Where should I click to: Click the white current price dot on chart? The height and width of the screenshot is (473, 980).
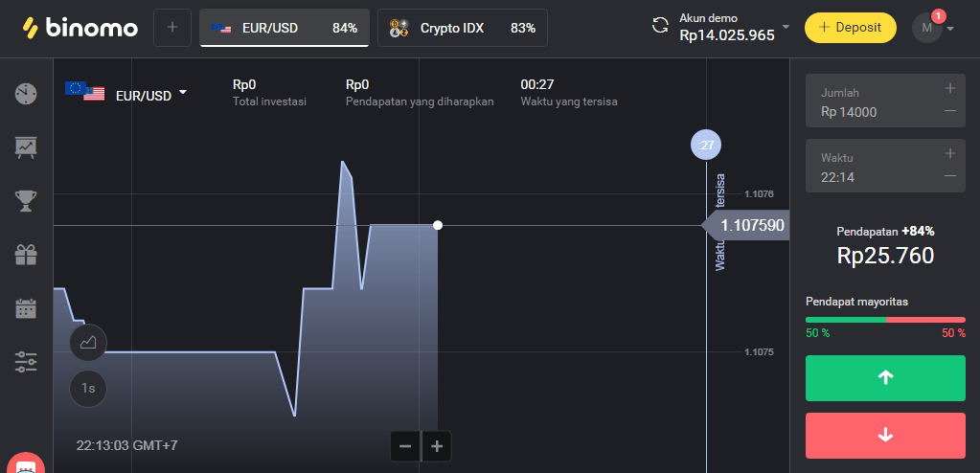[x=438, y=225]
